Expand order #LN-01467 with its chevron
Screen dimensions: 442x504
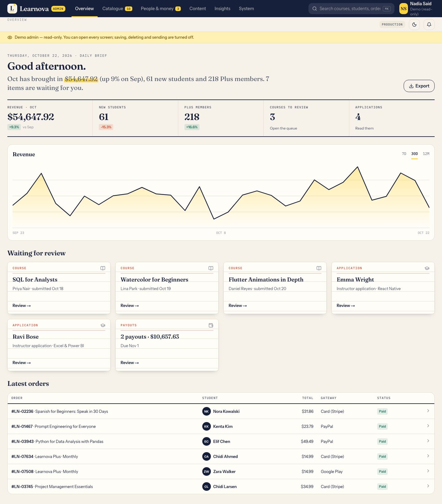click(428, 426)
